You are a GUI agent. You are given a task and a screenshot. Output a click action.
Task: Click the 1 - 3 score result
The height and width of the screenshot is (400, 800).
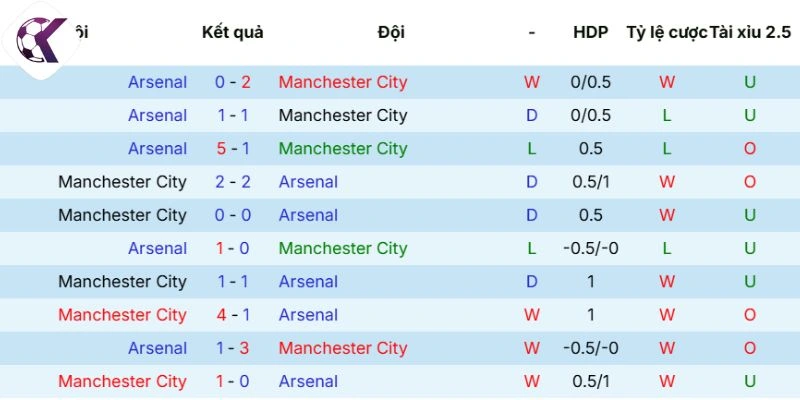[232, 348]
